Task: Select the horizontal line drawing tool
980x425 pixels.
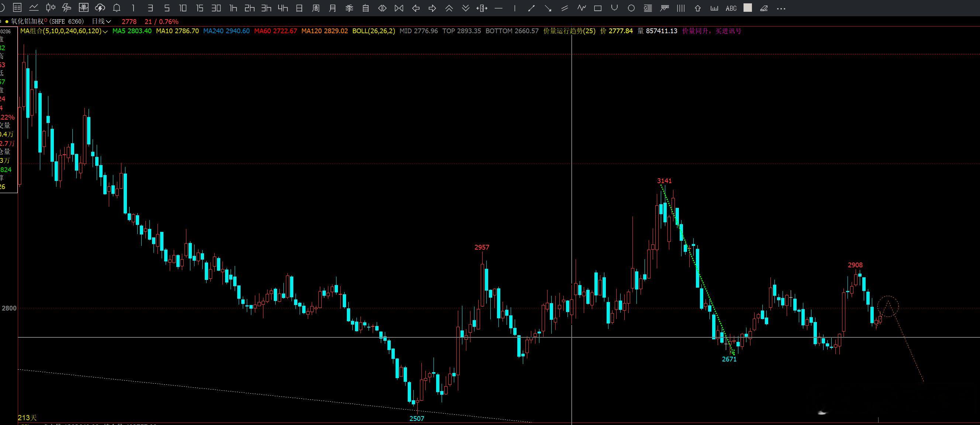Action: click(498, 8)
